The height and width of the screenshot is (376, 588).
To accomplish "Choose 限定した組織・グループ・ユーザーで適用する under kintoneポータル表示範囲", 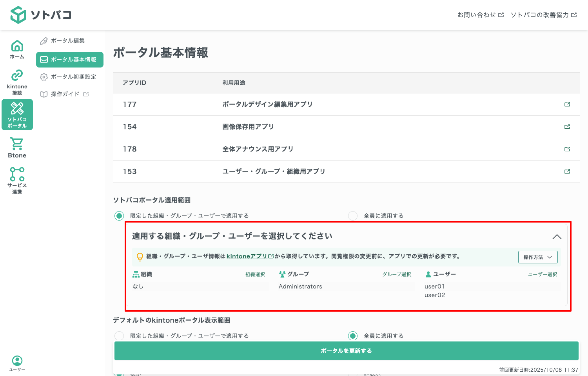I will 119,336.
